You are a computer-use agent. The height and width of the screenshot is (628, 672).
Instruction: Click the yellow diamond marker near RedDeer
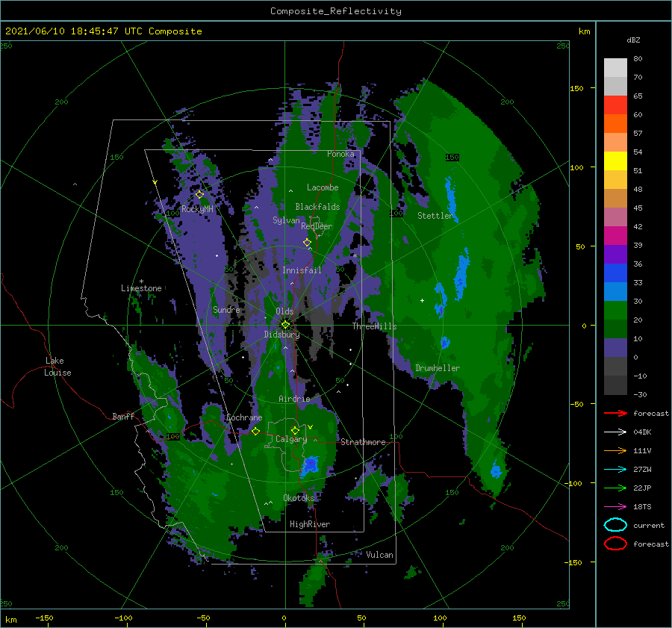tap(307, 242)
